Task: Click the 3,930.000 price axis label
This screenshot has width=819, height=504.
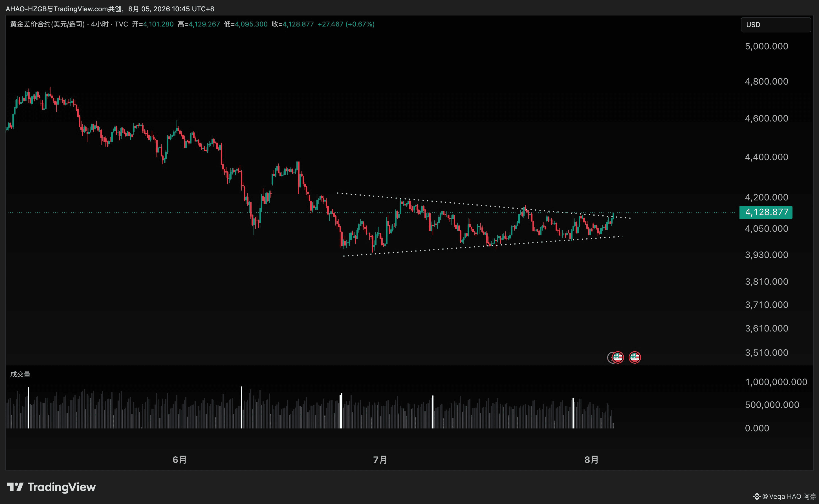Action: coord(767,255)
